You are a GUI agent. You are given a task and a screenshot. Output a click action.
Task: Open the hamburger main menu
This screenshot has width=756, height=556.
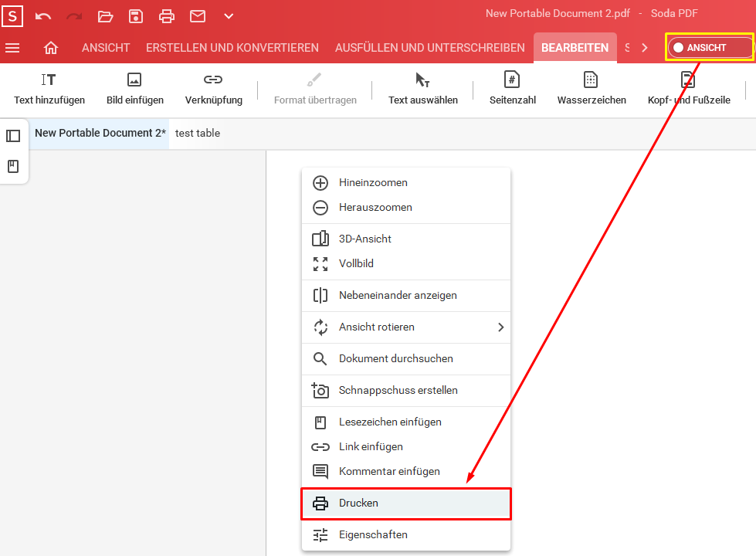pyautogui.click(x=12, y=48)
